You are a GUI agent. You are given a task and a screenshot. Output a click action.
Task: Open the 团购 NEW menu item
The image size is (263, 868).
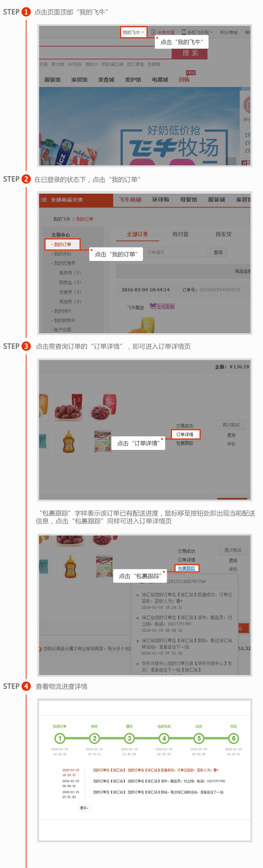pyautogui.click(x=184, y=79)
